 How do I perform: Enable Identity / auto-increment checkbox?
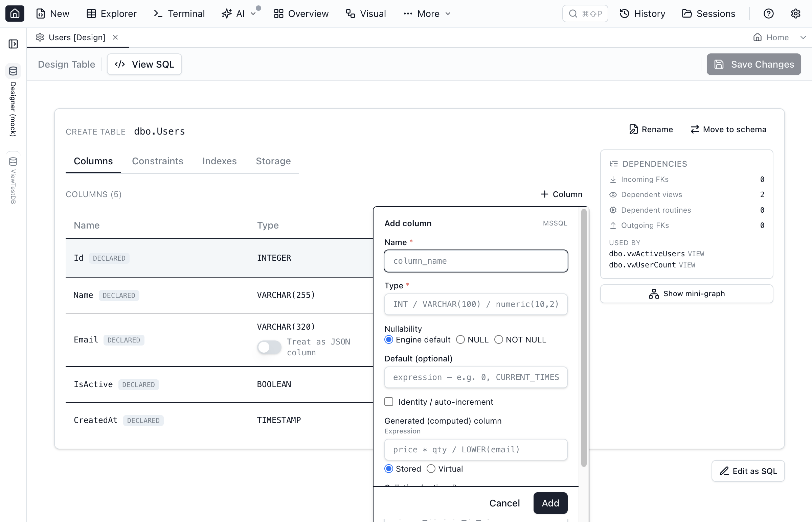click(x=389, y=402)
